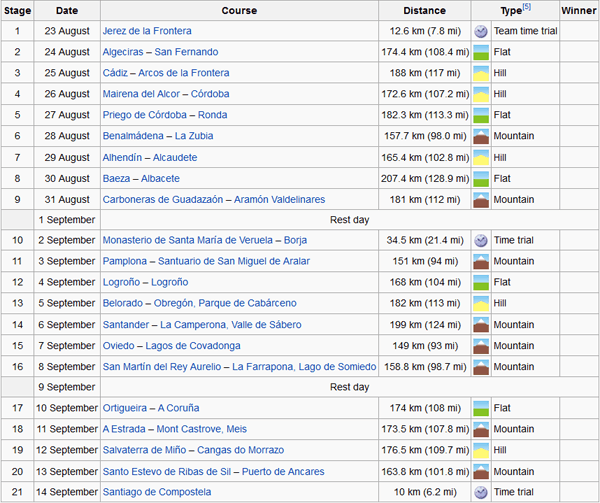Click the flat icon in the Baeza row
Viewport: 600px width, 503px height.
click(x=481, y=179)
